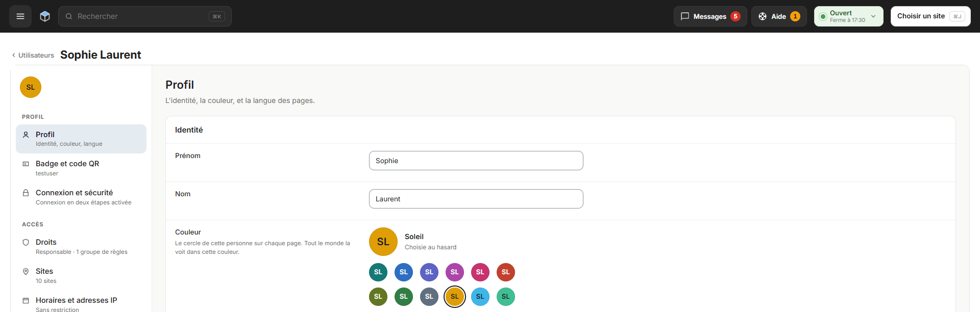The image size is (980, 312).
Task: Pick the olive SL color swatch
Action: tap(378, 297)
